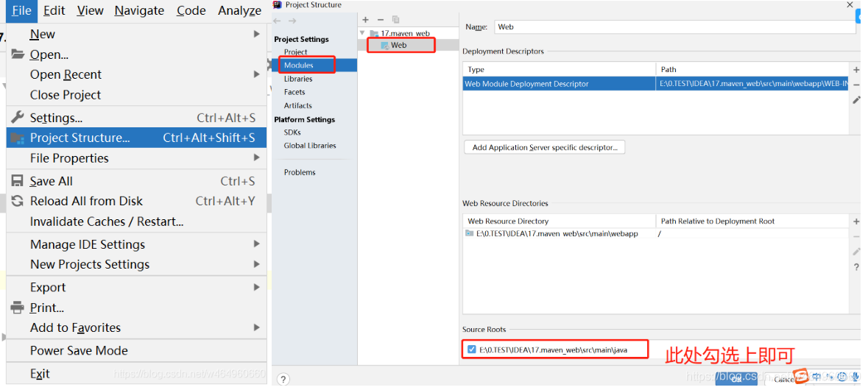Click the printer icon beside Print...
868x390 pixels.
coord(18,307)
